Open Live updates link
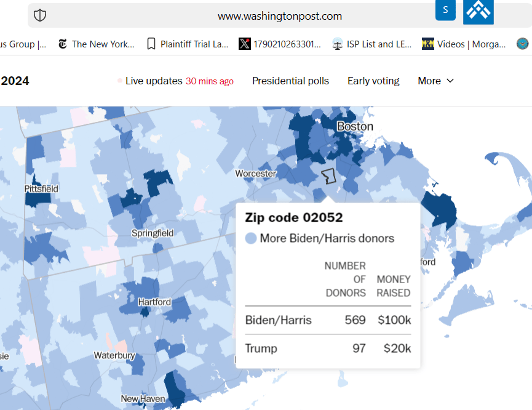The height and width of the screenshot is (410, 532). tap(154, 81)
